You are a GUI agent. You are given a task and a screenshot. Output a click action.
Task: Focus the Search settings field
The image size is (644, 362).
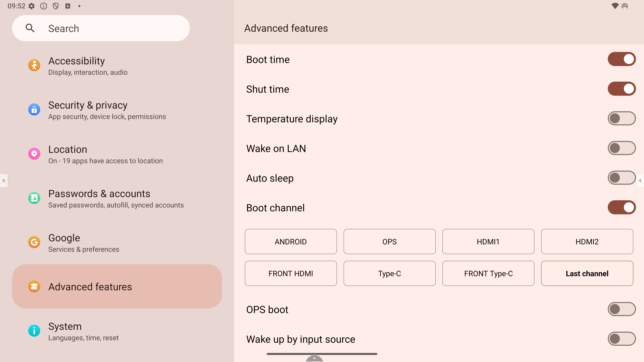101,28
